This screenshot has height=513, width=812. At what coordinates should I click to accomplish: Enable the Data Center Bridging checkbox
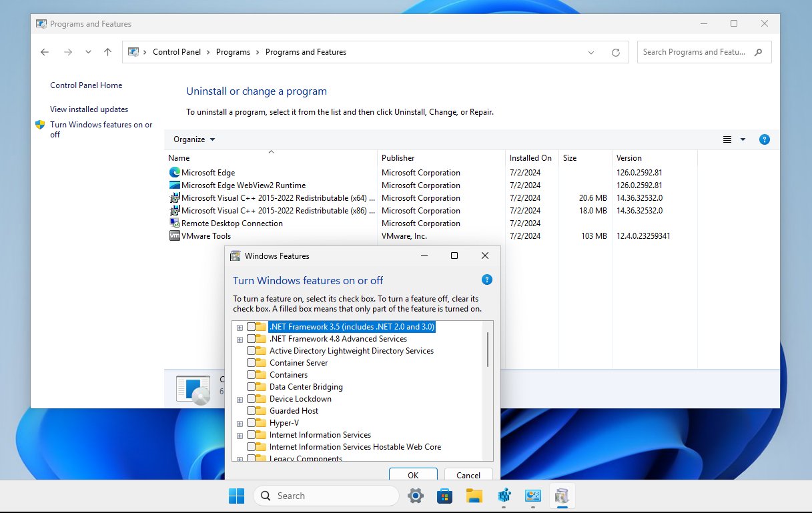pos(251,387)
